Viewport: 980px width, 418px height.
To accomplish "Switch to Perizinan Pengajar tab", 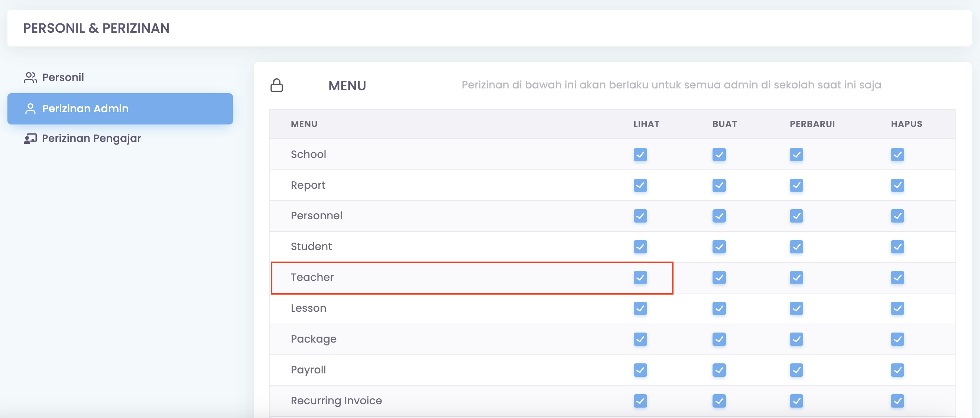I will pyautogui.click(x=91, y=139).
